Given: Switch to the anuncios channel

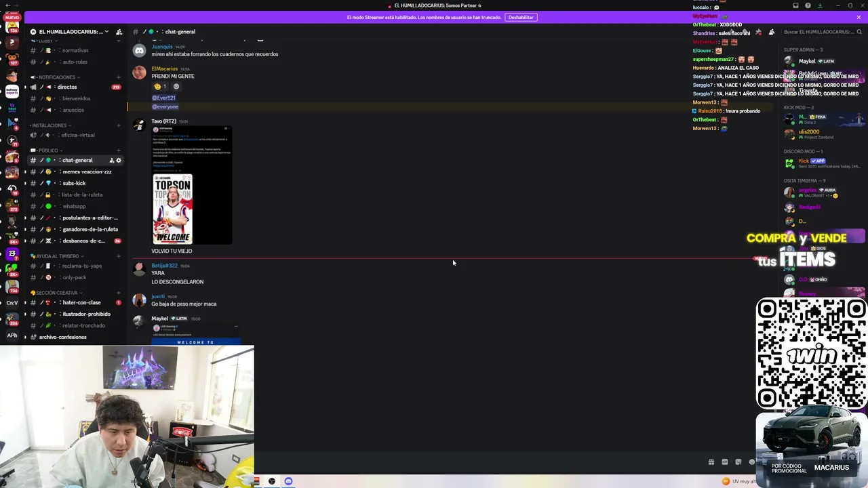Looking at the screenshot, I should point(75,110).
